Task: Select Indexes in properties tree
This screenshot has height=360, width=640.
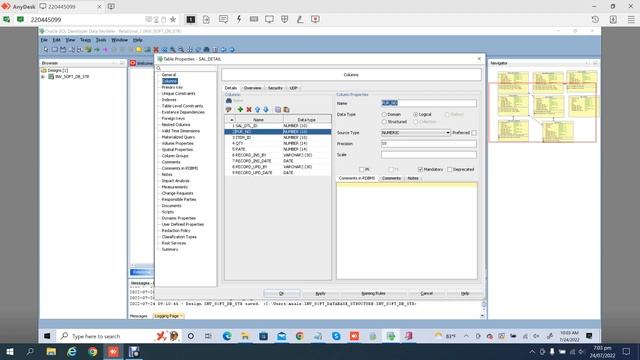Action: 169,100
